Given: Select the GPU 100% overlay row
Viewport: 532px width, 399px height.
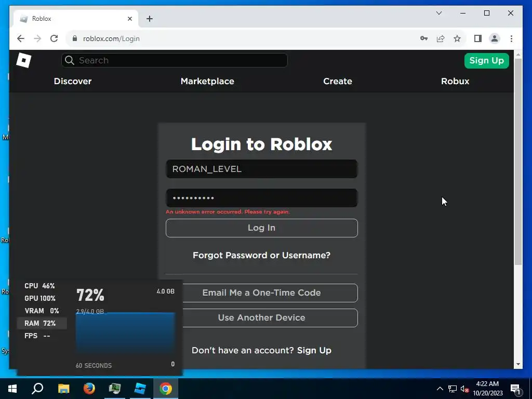Looking at the screenshot, I should tap(42, 299).
